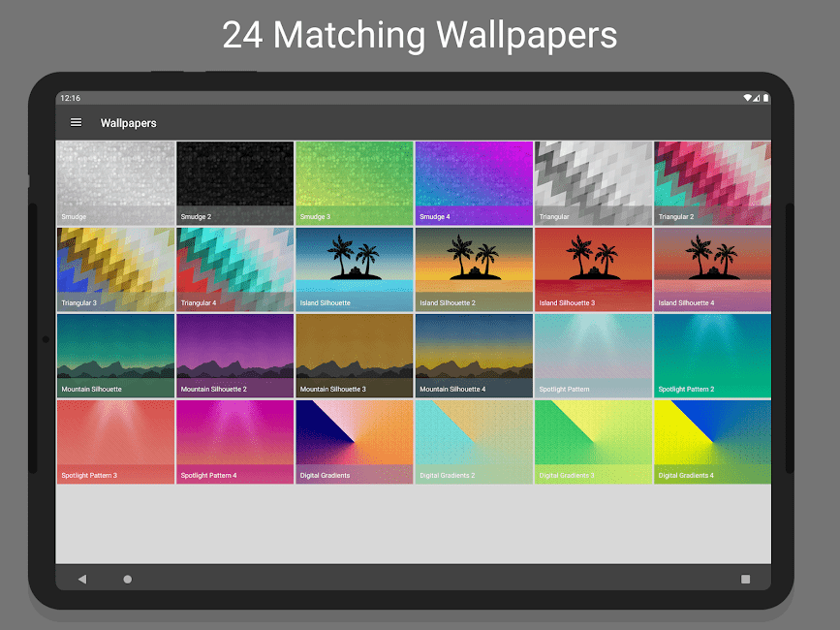Select the Smudge wallpaper thumbnail
The image size is (840, 630).
point(115,183)
